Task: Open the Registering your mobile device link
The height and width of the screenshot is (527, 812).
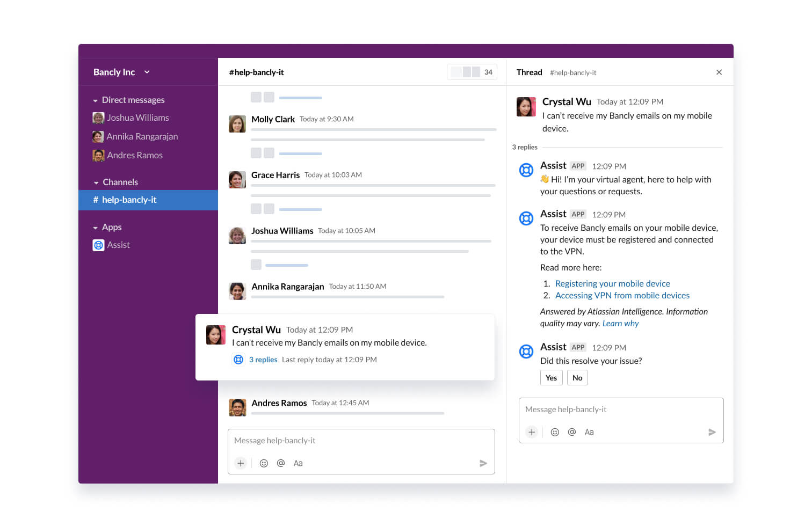Action: coord(612,283)
